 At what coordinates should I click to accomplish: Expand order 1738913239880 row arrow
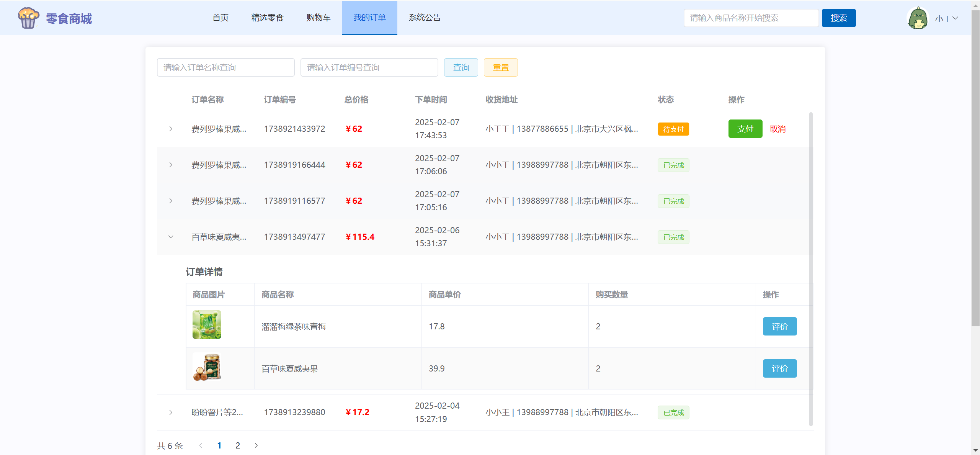tap(171, 412)
